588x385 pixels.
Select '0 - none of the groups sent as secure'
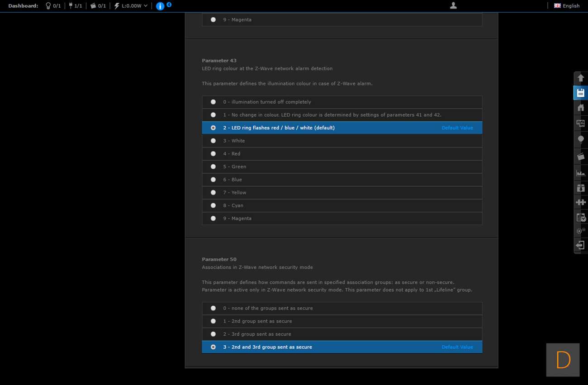[x=213, y=309]
